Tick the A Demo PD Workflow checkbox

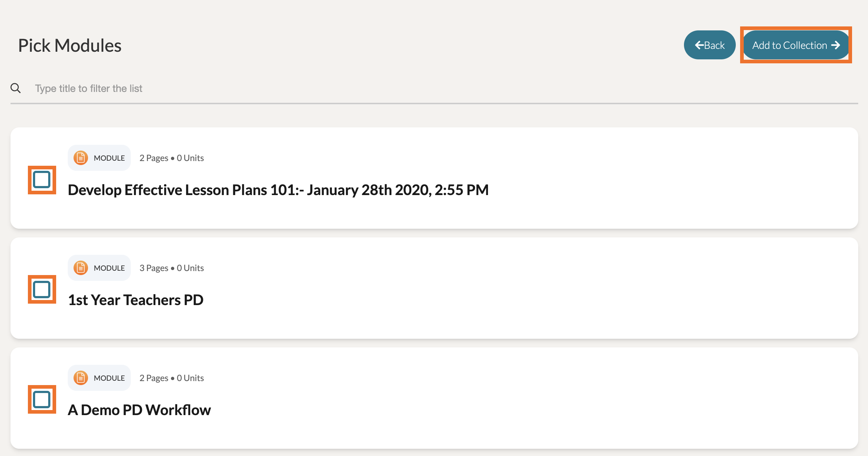pos(42,400)
